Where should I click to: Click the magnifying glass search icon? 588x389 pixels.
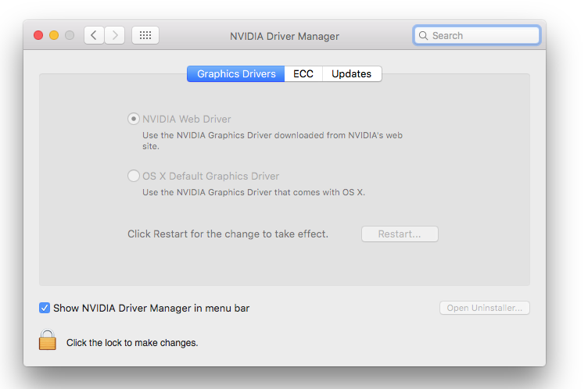coord(424,36)
